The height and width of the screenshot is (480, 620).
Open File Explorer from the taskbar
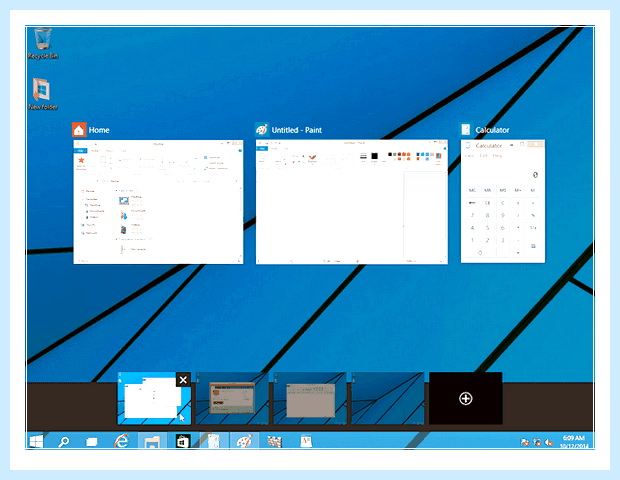152,441
